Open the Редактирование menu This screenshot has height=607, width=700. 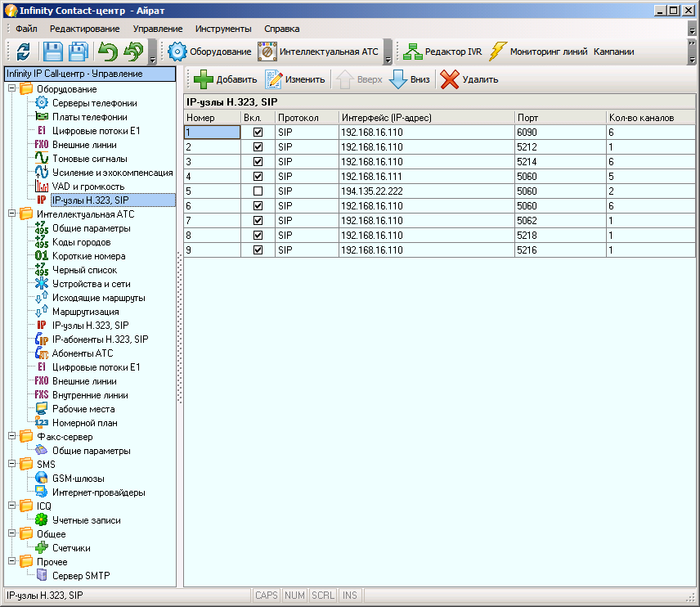pyautogui.click(x=85, y=29)
